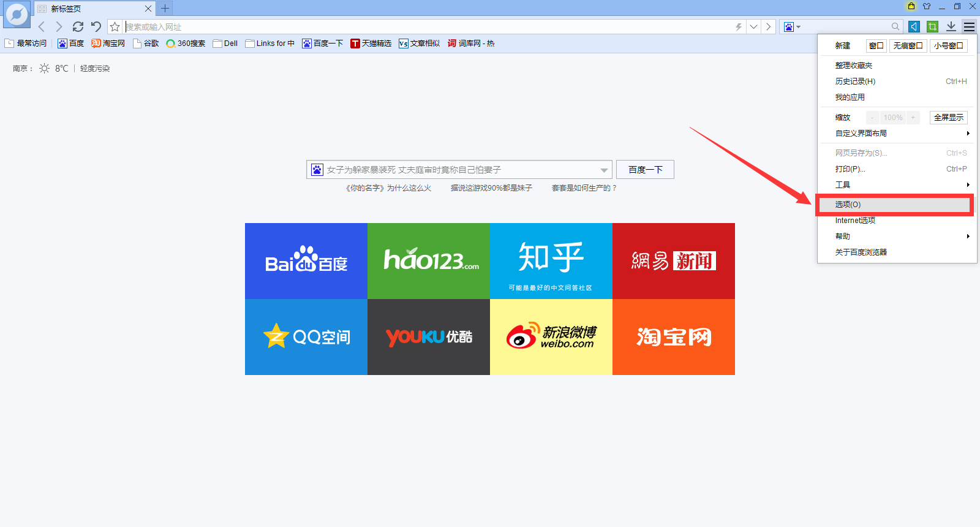Go back with the back arrow
This screenshot has height=527, width=980.
point(42,27)
